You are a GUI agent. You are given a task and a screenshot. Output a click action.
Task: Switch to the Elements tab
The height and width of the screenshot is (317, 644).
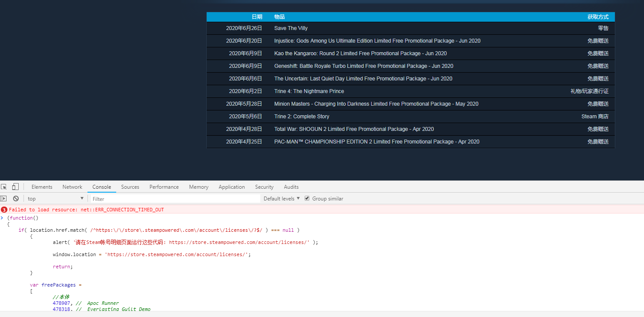click(42, 187)
